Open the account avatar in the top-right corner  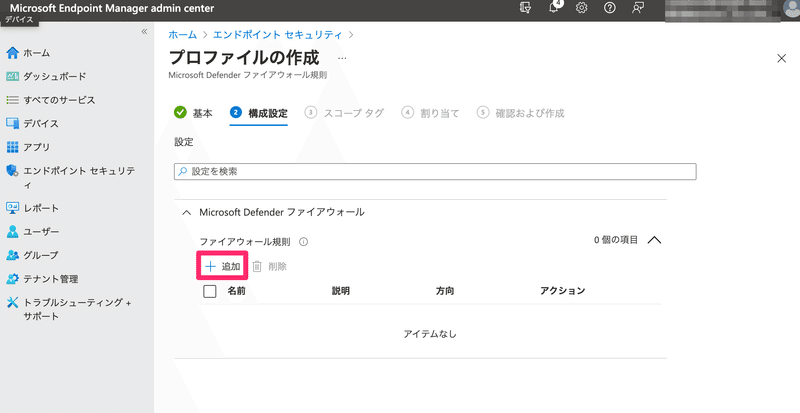coord(792,7)
